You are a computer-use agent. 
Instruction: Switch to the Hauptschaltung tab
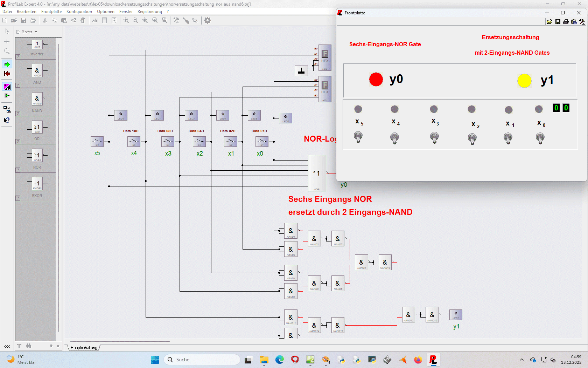point(84,348)
